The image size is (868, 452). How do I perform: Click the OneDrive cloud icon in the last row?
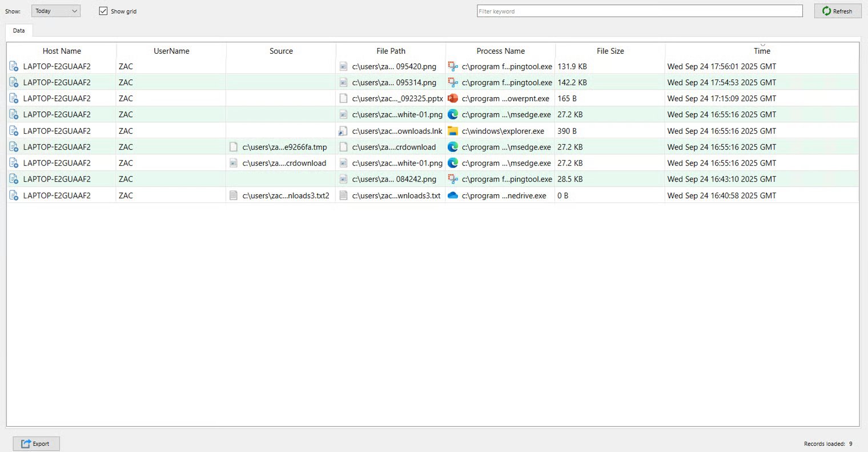(x=453, y=195)
